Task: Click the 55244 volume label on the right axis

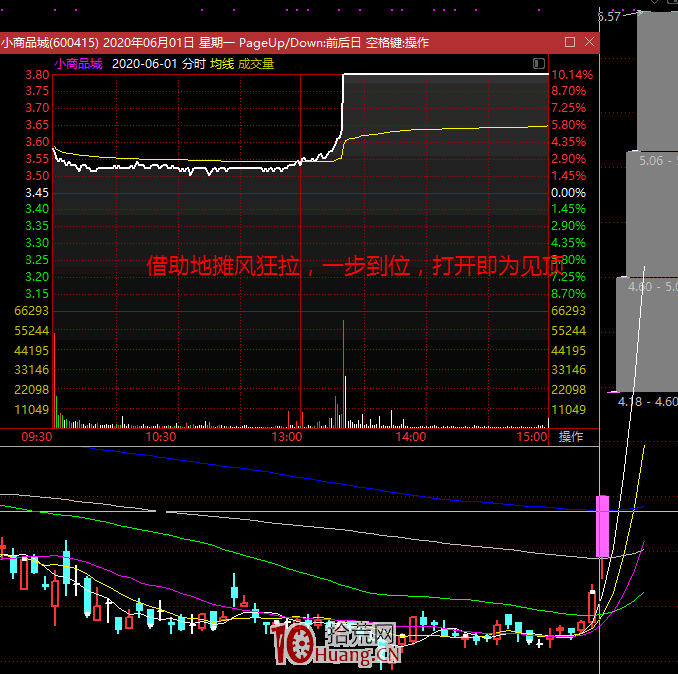Action: click(568, 331)
